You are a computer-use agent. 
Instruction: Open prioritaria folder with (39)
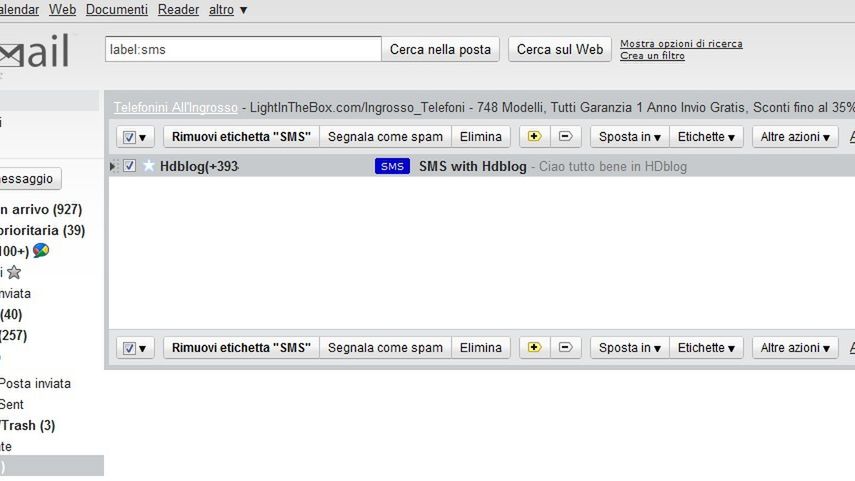(43, 230)
